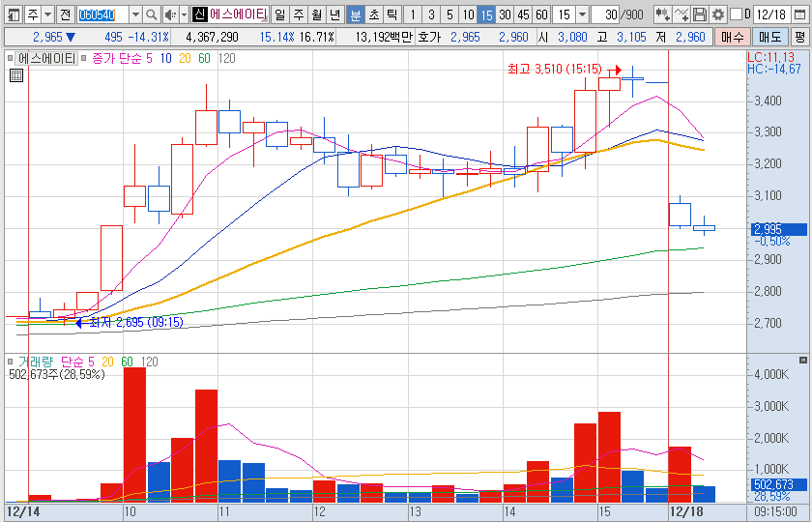The image size is (812, 522).
Task: Set interval to 30 minutes
Action: [x=505, y=14]
